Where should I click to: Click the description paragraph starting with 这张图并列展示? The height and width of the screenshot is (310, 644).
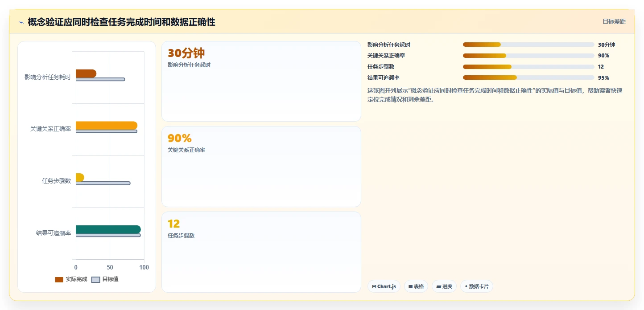pos(495,95)
